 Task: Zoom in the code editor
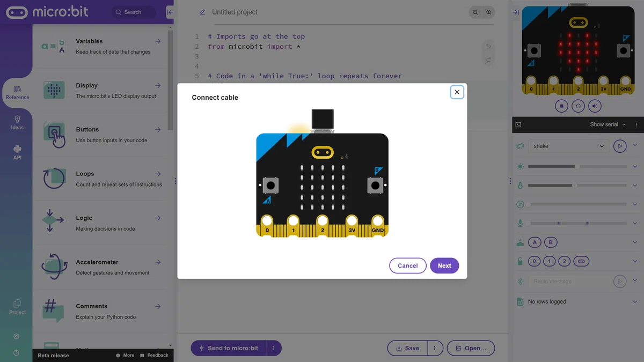click(488, 12)
